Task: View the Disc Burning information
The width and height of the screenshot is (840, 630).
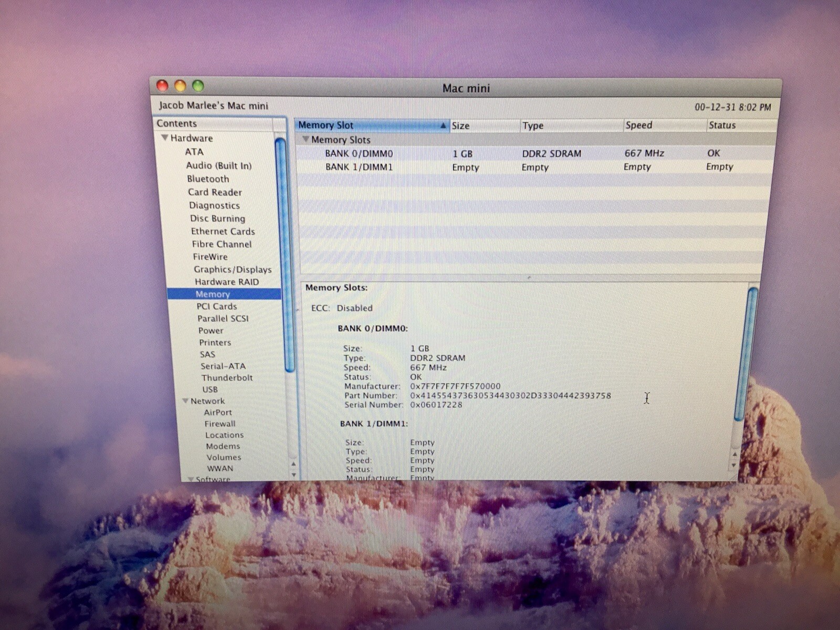Action: point(217,218)
